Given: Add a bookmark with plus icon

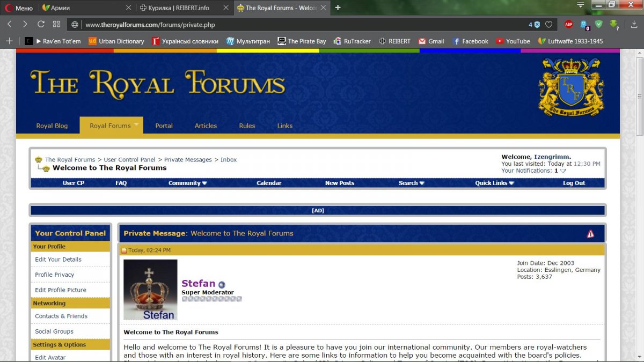Looking at the screenshot, I should 9,41.
